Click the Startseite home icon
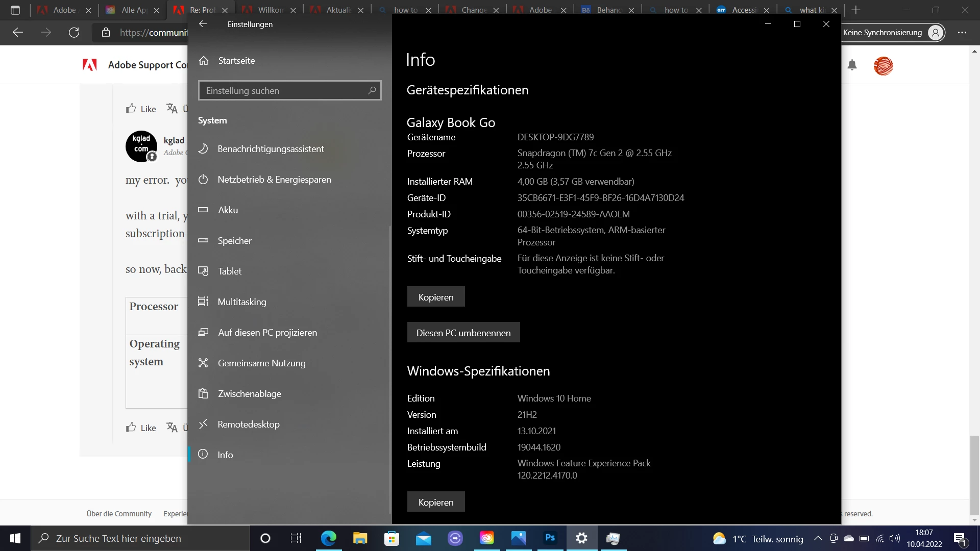980x551 pixels. [204, 60]
